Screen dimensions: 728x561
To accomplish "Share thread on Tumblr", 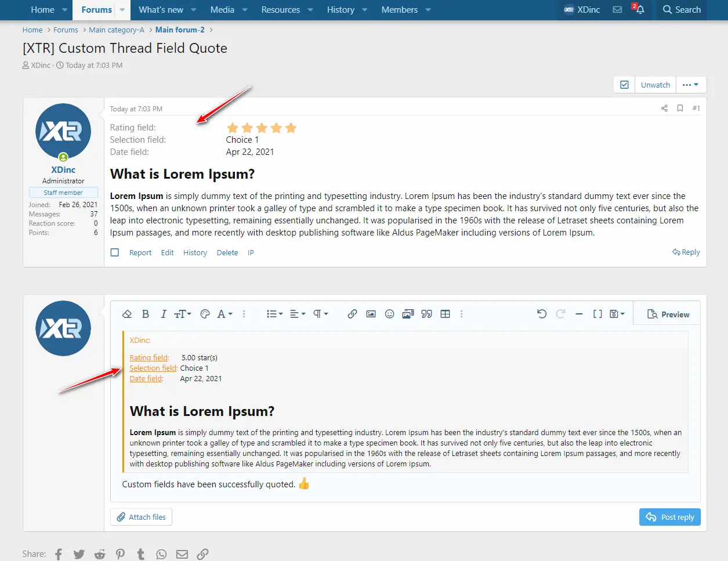I will (141, 554).
